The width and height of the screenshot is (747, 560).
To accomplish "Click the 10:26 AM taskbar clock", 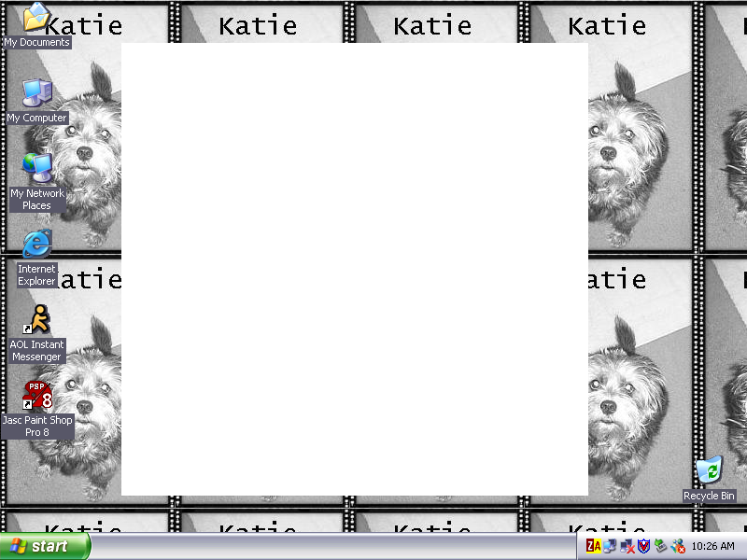I will pos(712,546).
